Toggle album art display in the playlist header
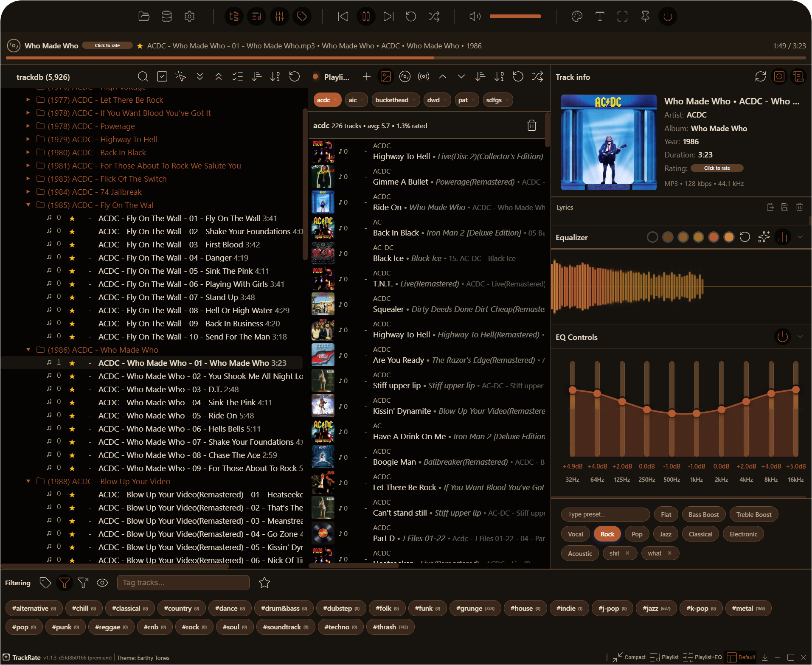 (x=385, y=77)
